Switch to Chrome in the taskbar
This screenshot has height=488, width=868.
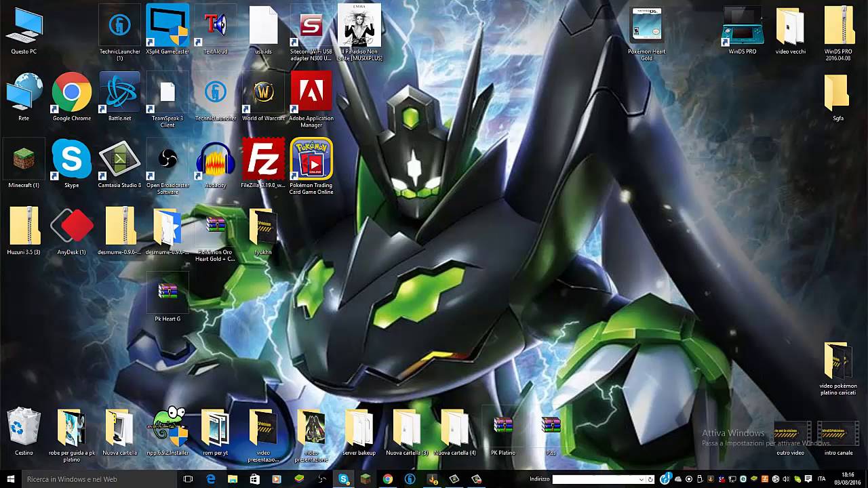click(387, 479)
